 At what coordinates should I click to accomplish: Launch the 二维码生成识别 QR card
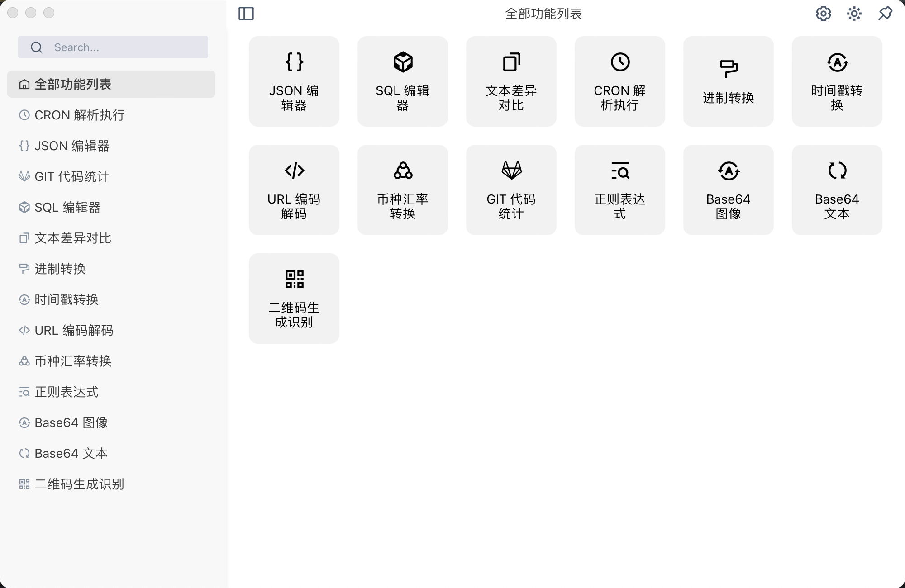click(x=294, y=299)
